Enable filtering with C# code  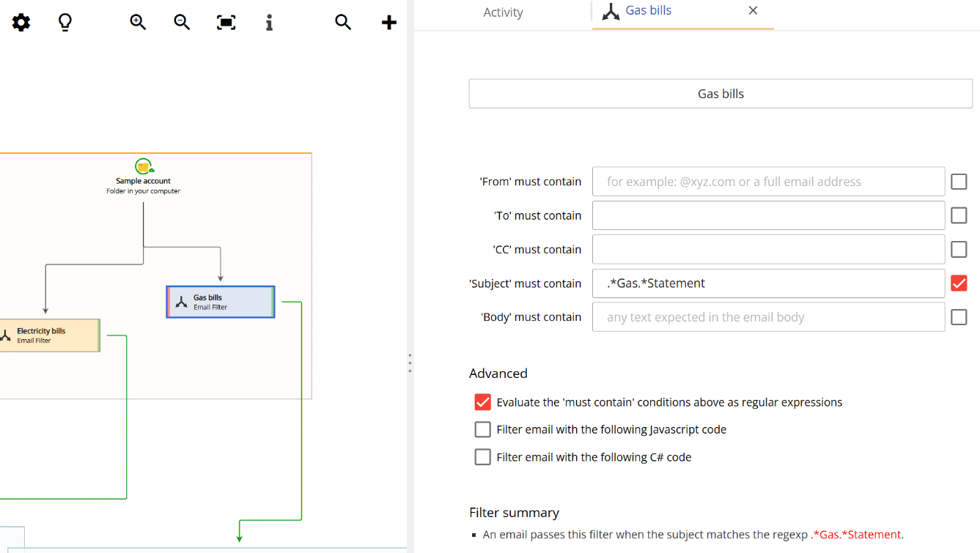pyautogui.click(x=482, y=456)
